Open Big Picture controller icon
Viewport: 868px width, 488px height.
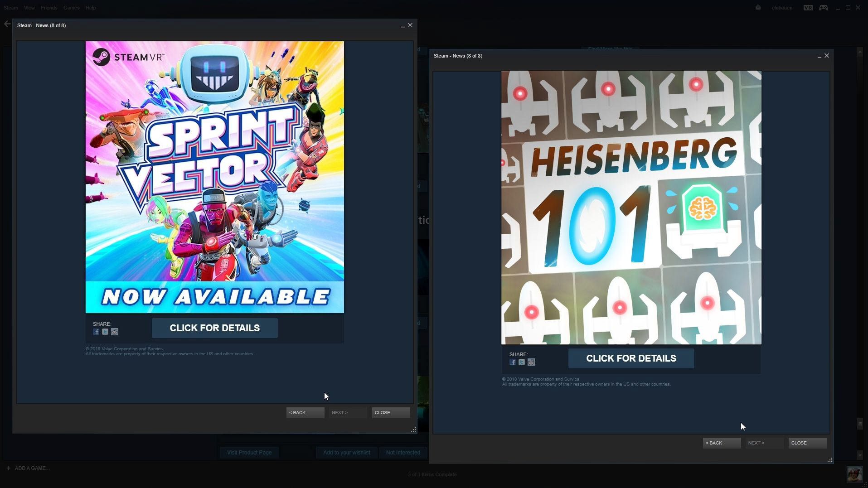[824, 8]
